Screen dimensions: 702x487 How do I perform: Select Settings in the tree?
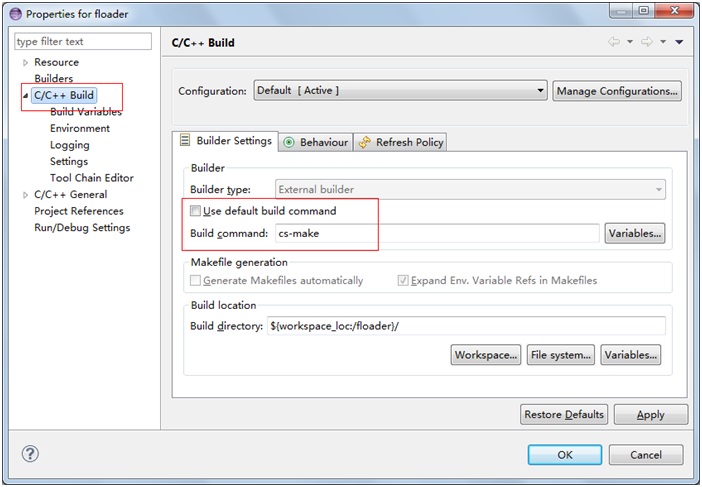click(69, 162)
